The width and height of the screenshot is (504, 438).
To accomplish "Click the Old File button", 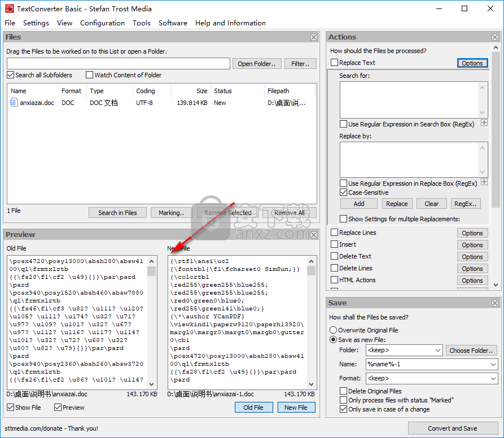I will coord(253,408).
